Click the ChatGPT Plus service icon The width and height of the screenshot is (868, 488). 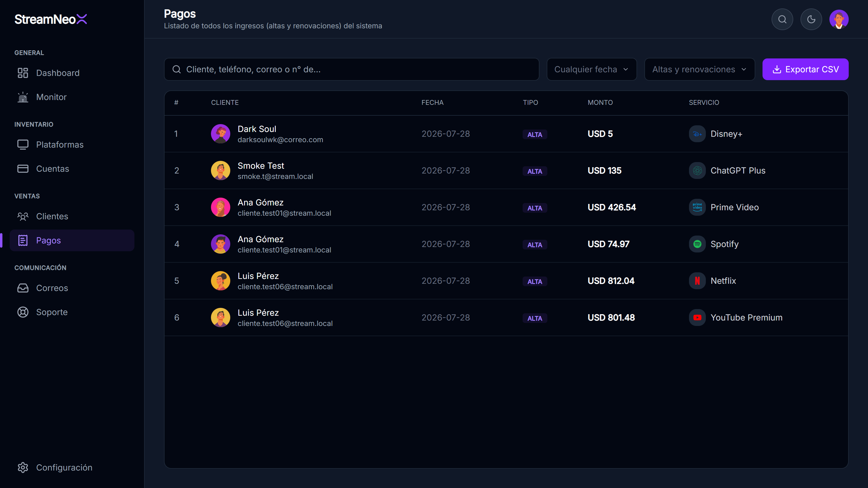point(697,170)
